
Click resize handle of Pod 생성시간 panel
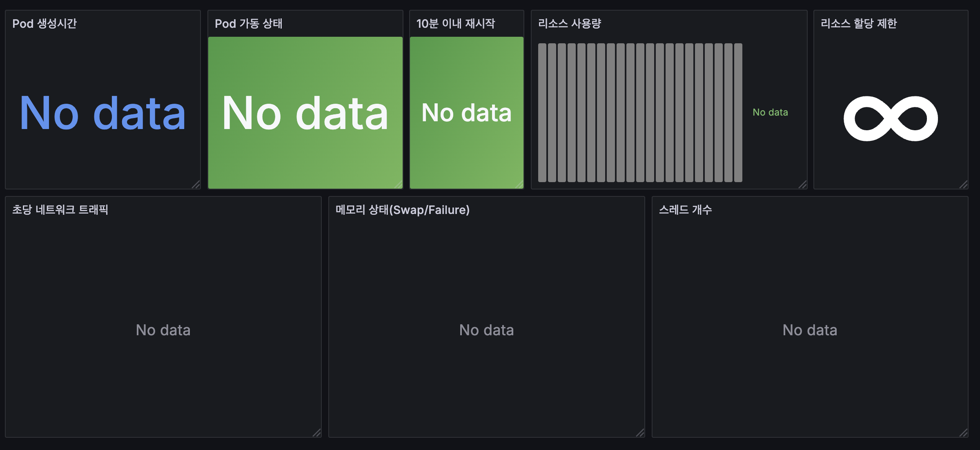tap(196, 185)
